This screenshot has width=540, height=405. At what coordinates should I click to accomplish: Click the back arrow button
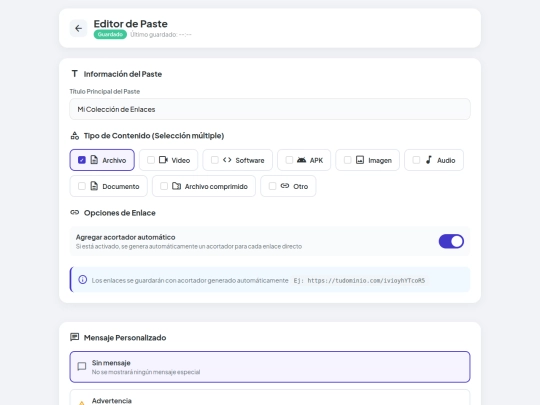(x=79, y=28)
